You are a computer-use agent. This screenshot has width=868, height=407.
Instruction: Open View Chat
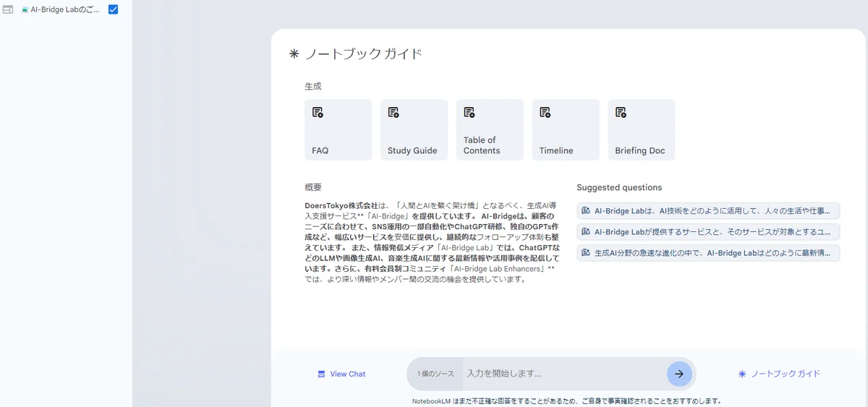[341, 374]
